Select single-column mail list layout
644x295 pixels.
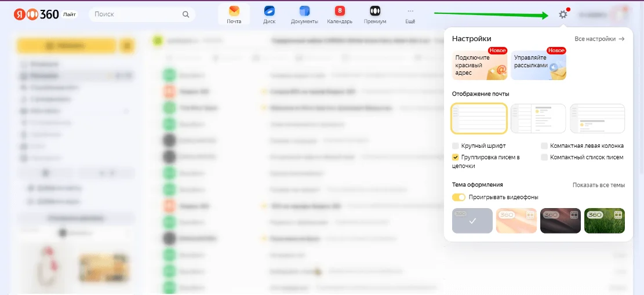pyautogui.click(x=479, y=118)
